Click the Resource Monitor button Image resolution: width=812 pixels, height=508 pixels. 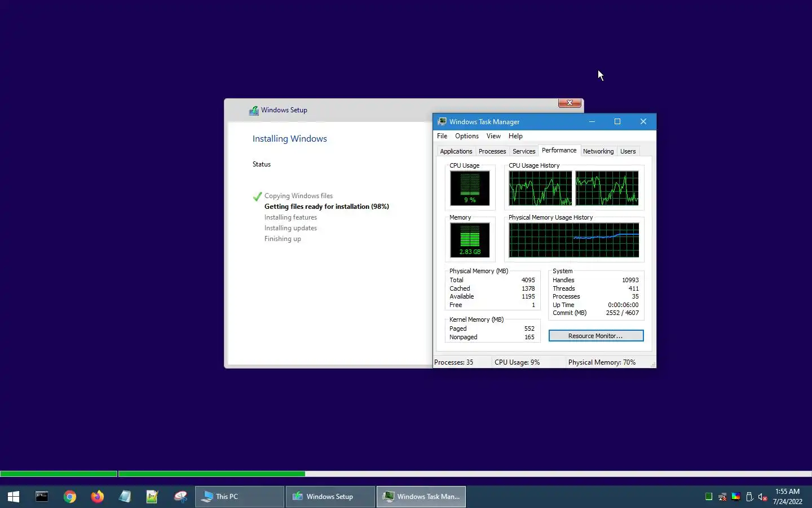pyautogui.click(x=596, y=336)
